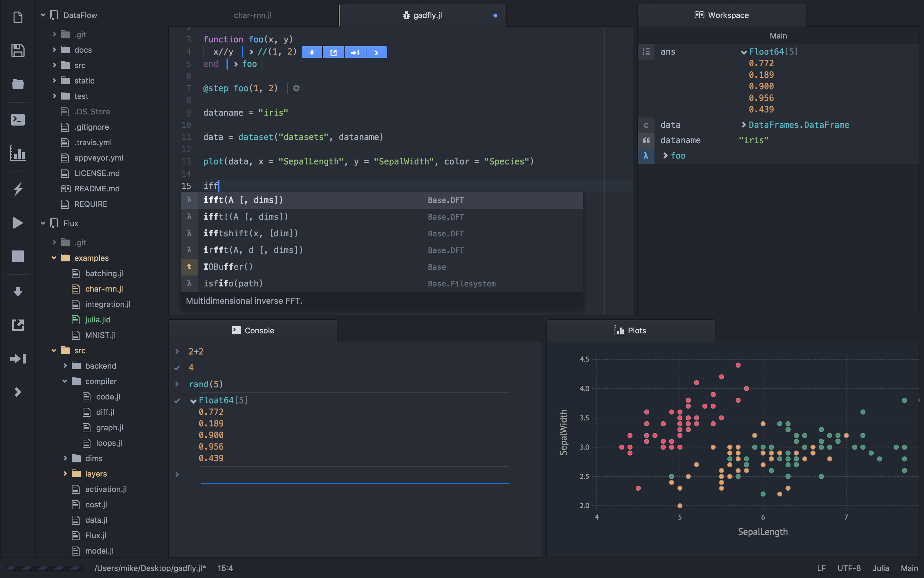Click the step-out icon in sidebar

coord(18,325)
